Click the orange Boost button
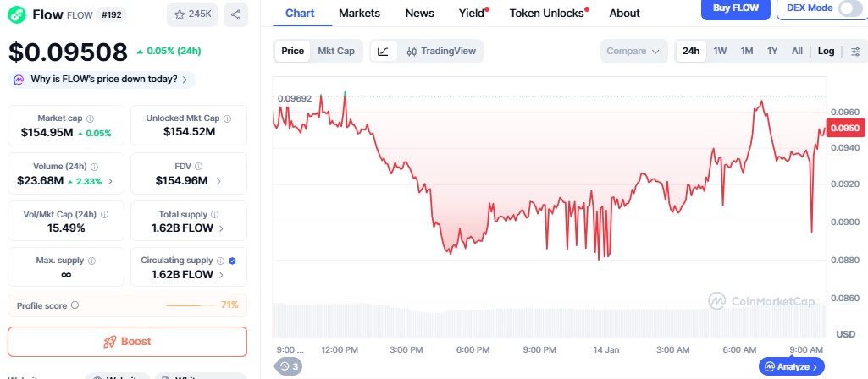The image size is (868, 379). [127, 342]
